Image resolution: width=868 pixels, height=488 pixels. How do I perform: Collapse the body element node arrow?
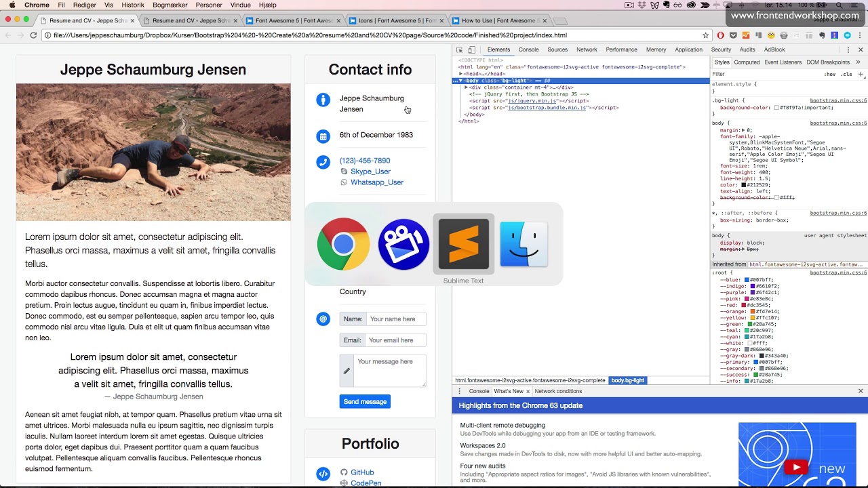point(461,81)
